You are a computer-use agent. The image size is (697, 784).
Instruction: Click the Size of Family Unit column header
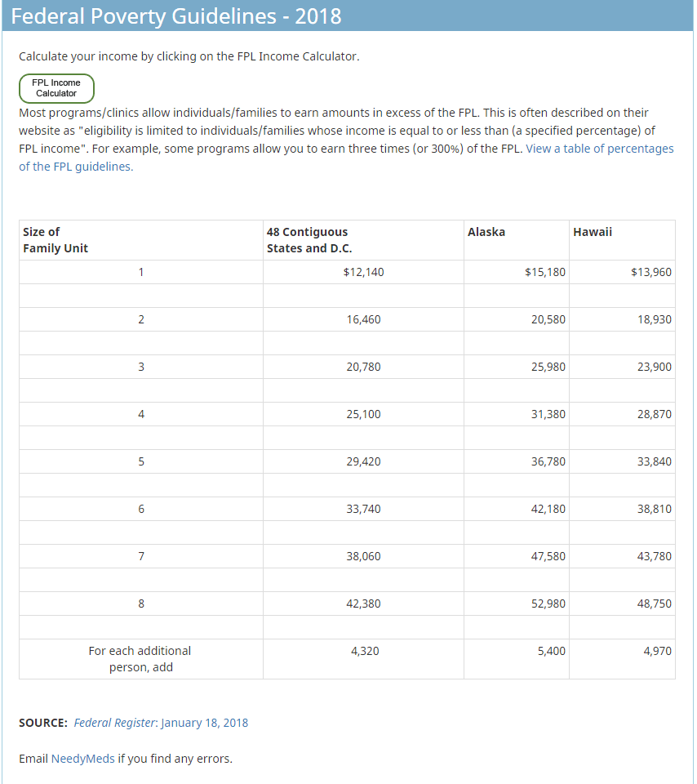(55, 240)
